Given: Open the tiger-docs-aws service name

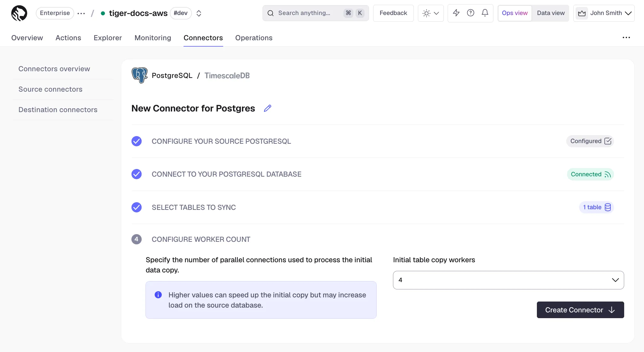Looking at the screenshot, I should click(138, 13).
